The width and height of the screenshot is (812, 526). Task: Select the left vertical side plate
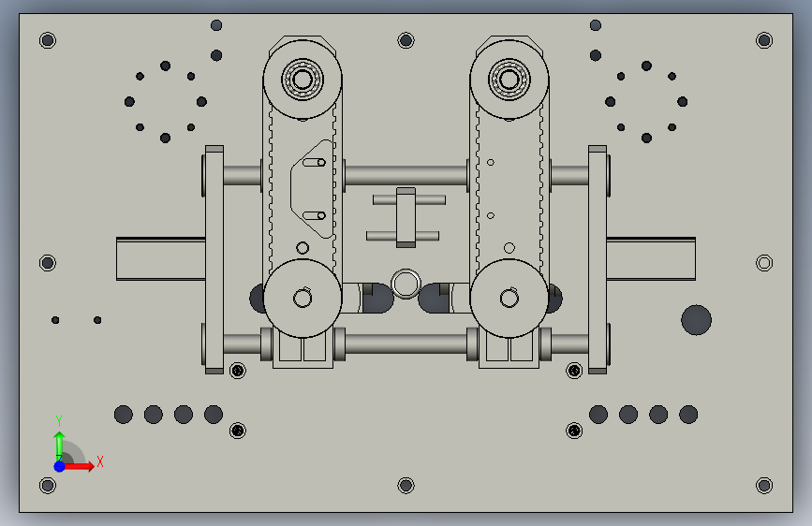214,259
